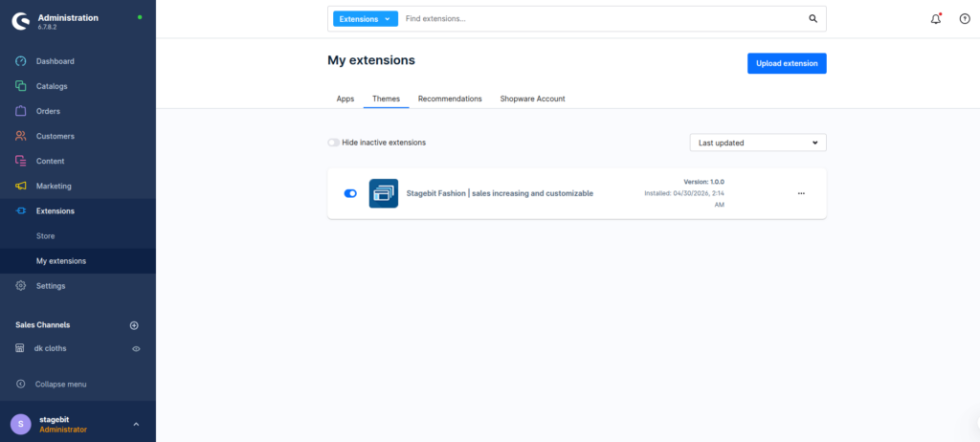Click Collapse menu label
The width and height of the screenshot is (980, 442).
click(60, 385)
